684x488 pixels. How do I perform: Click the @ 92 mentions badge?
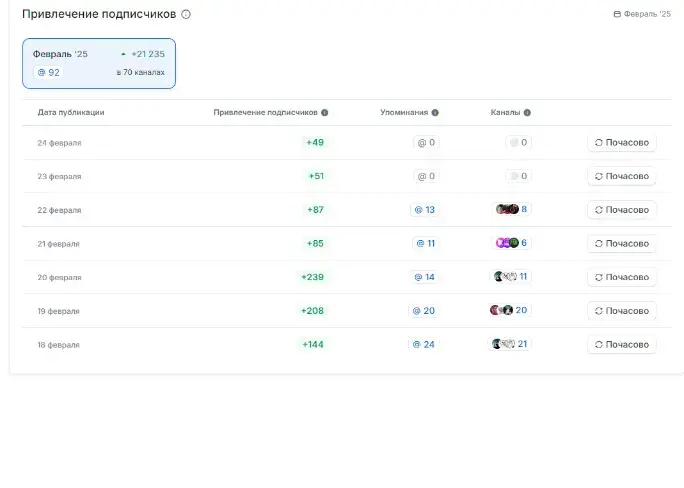48,72
